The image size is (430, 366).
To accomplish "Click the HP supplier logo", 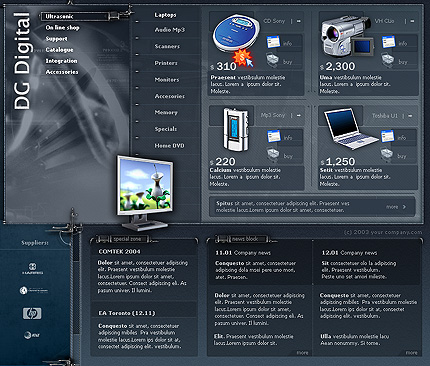I will (x=32, y=313).
